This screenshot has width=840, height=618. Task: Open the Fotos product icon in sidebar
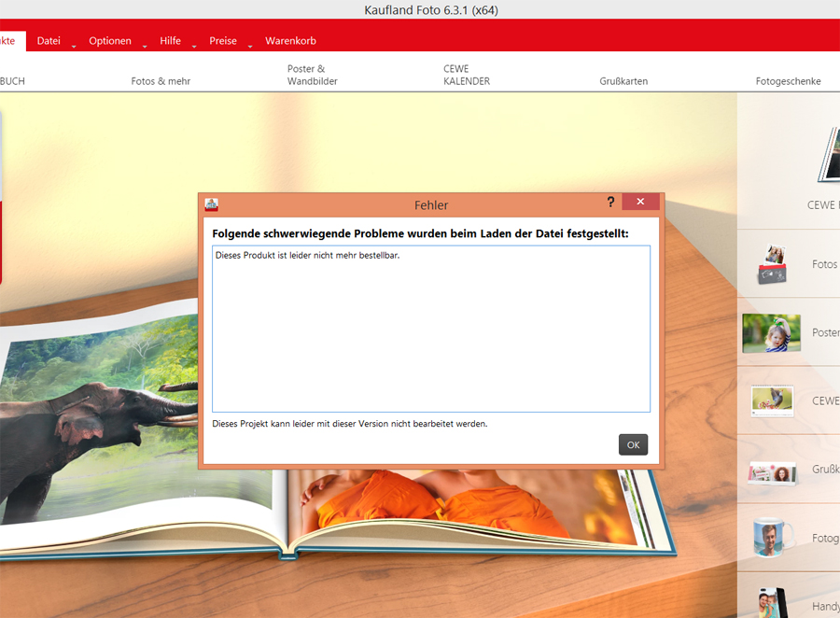[x=773, y=264]
